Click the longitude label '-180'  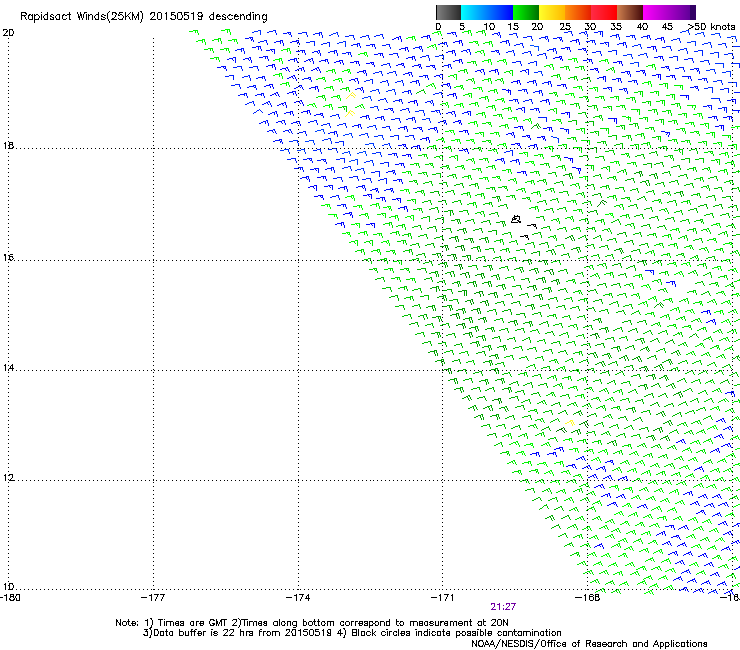click(10, 598)
